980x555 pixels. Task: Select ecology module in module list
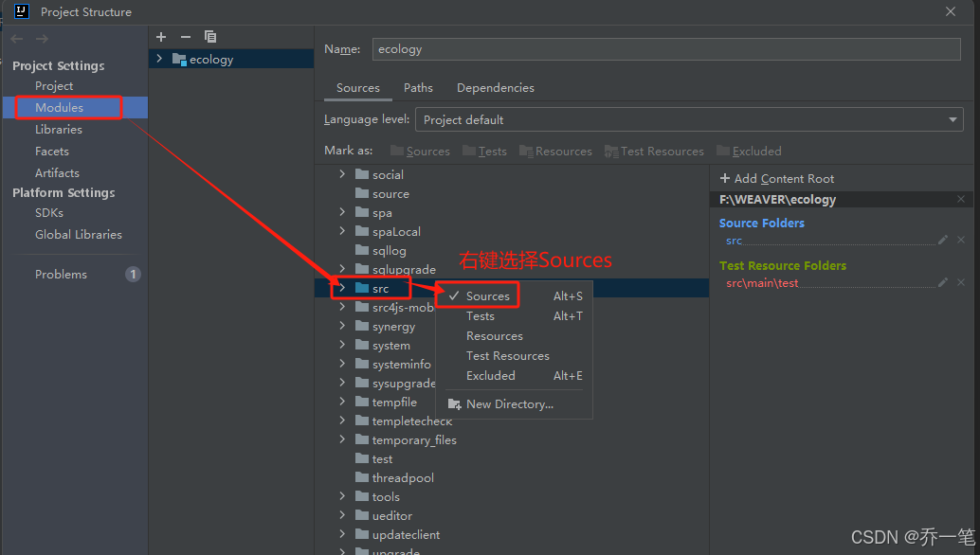231,59
